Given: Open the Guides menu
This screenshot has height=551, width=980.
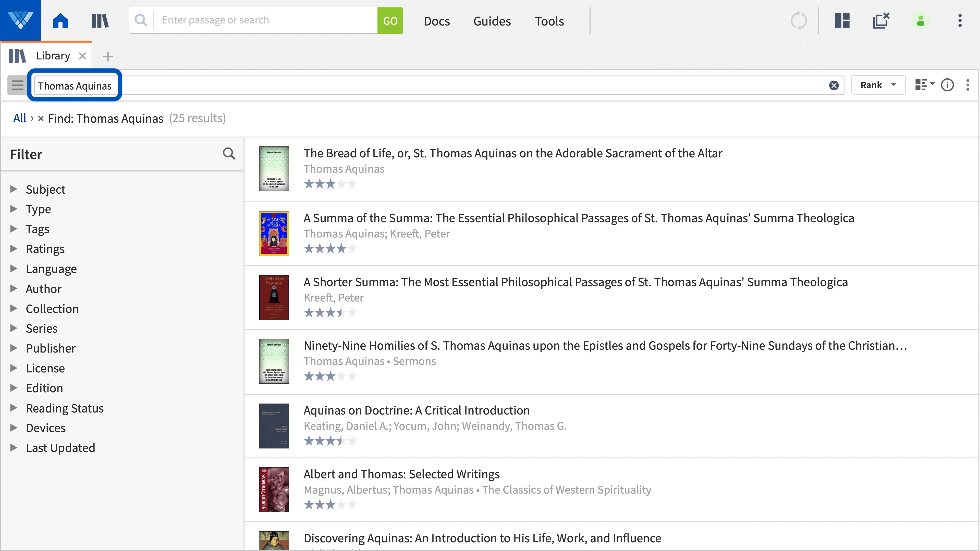Looking at the screenshot, I should pos(492,21).
